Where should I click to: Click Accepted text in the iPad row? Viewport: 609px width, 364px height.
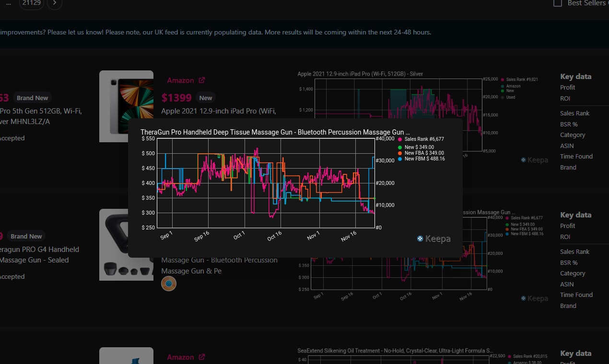[x=12, y=138]
